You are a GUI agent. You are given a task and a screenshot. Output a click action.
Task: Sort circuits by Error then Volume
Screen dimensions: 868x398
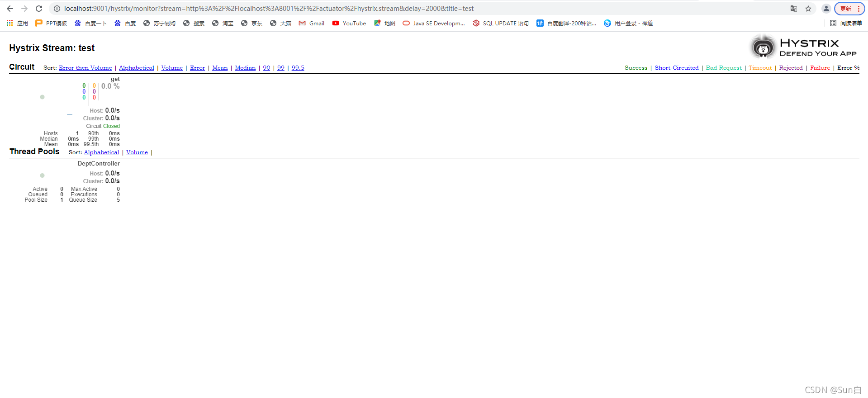[x=85, y=68]
